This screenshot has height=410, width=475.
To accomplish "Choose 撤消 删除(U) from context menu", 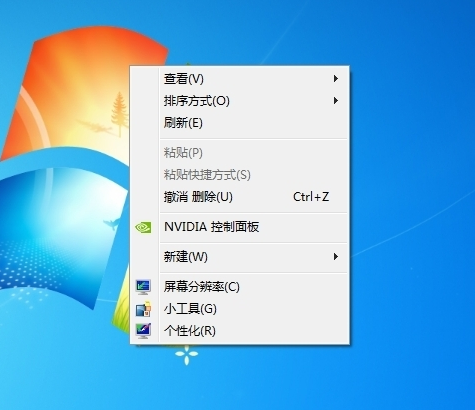I will point(239,197).
